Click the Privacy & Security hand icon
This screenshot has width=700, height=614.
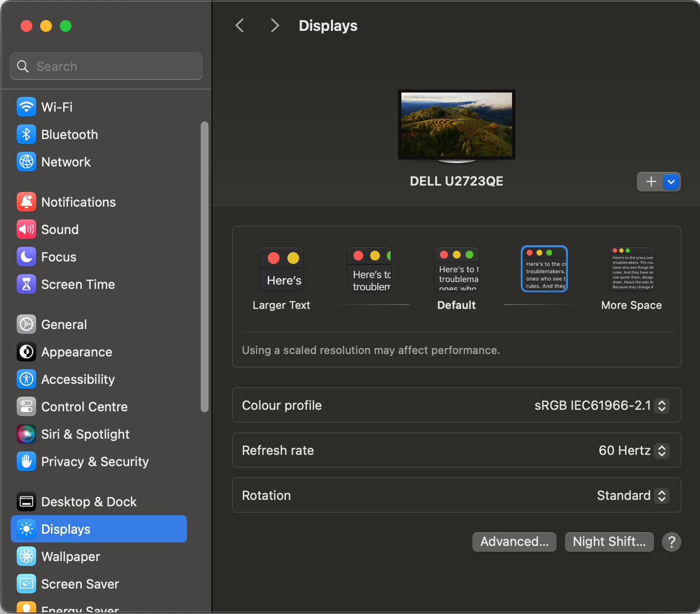(x=26, y=461)
